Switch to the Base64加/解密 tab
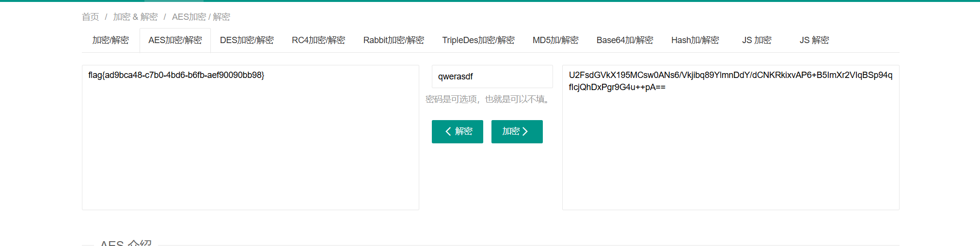Viewport: 980px width, 246px height. (625, 40)
